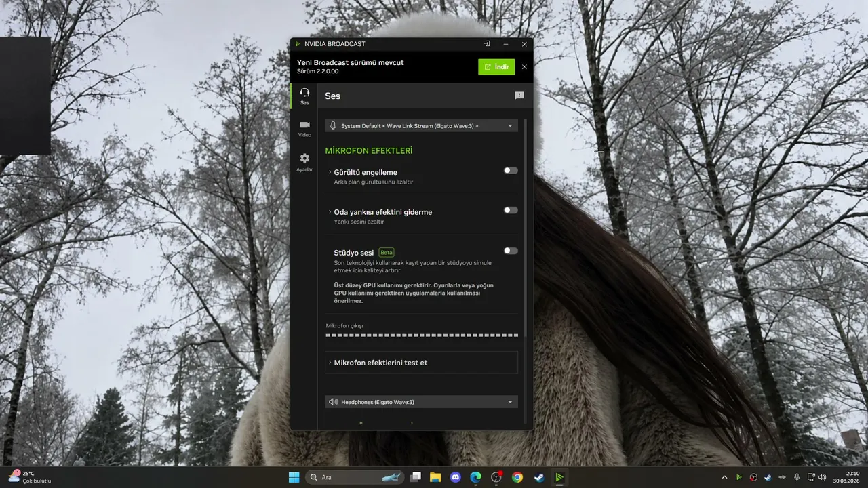Click the NVIDIA Broadcast tray icon

coord(739,477)
